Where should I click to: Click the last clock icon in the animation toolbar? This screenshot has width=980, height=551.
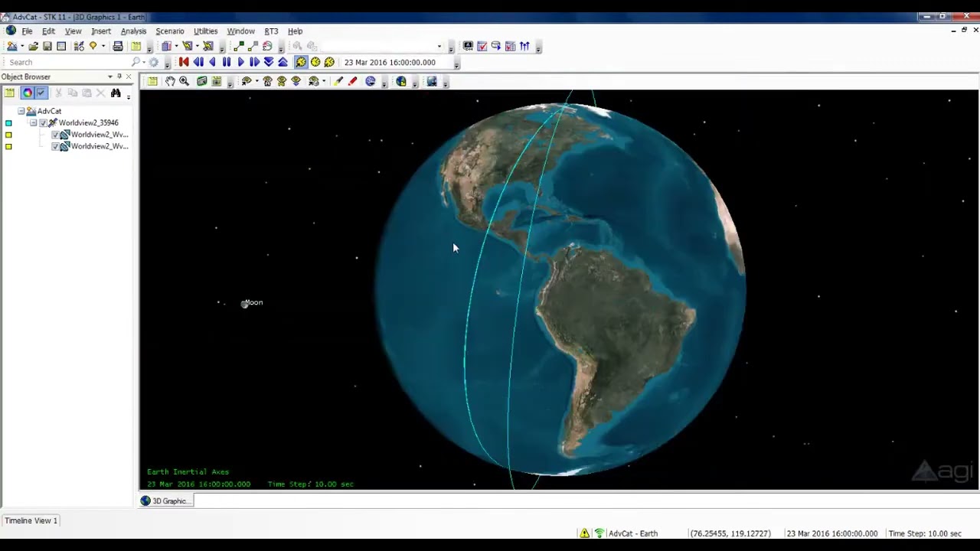pyautogui.click(x=329, y=62)
